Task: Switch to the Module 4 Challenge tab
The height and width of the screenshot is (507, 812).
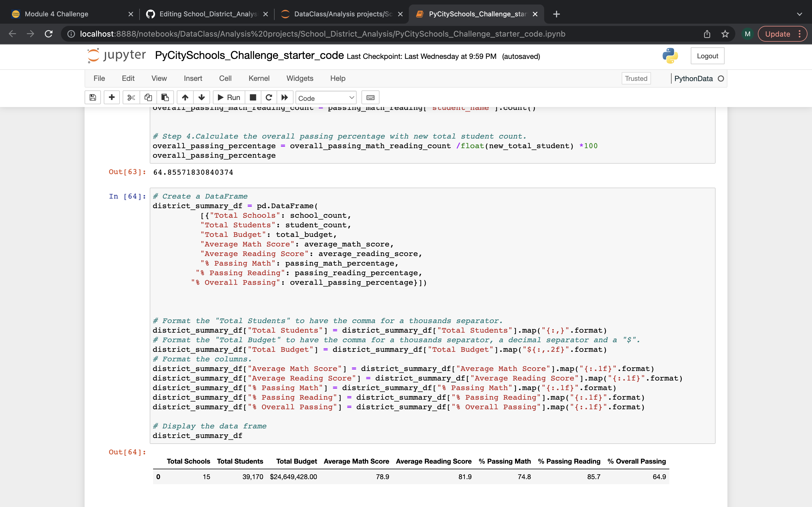Action: click(56, 14)
